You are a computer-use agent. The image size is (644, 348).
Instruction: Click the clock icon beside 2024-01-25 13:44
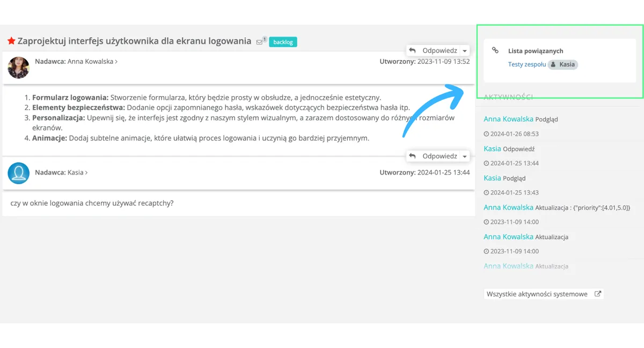(486, 163)
